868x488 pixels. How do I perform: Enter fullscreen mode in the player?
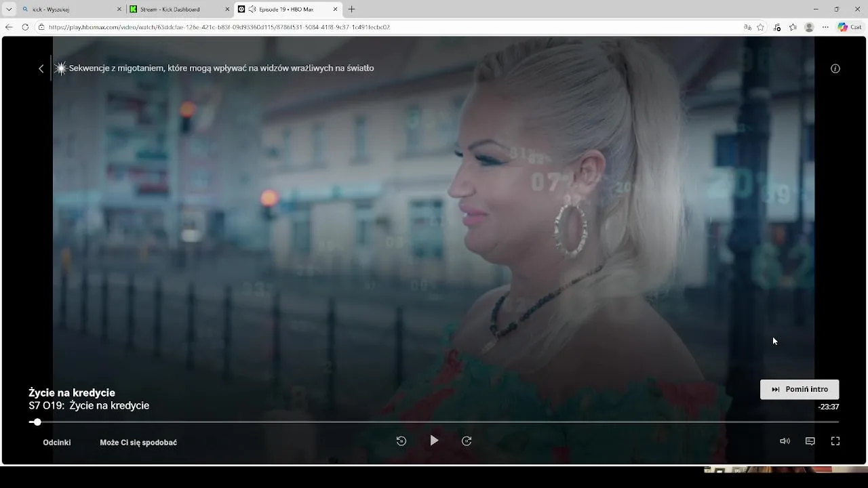tap(835, 441)
